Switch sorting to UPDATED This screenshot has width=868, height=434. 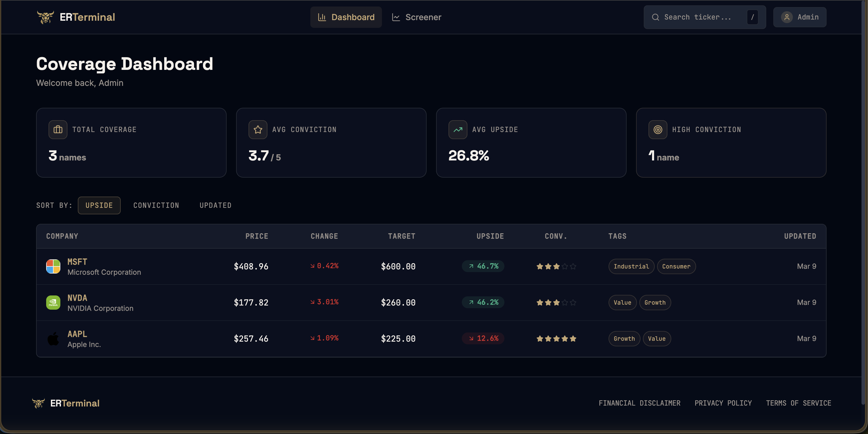pyautogui.click(x=215, y=205)
